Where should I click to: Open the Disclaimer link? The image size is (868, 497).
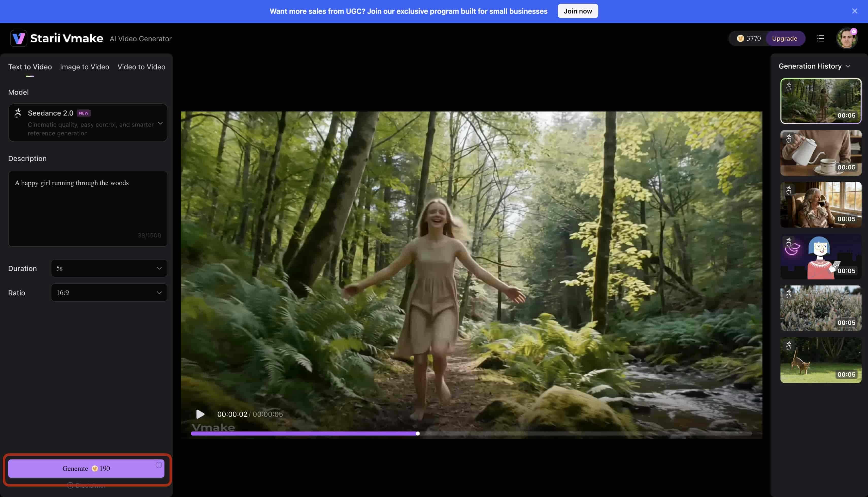pyautogui.click(x=87, y=485)
